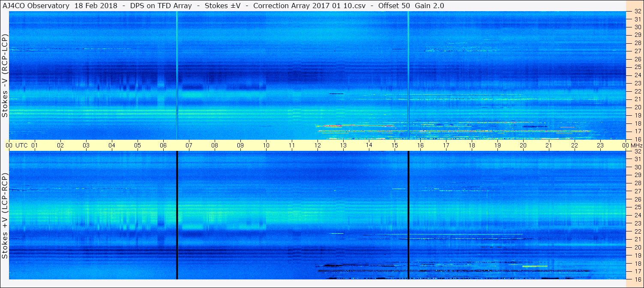
Task: Select hour label 19 on the UTC time axis
Action: 497,145
